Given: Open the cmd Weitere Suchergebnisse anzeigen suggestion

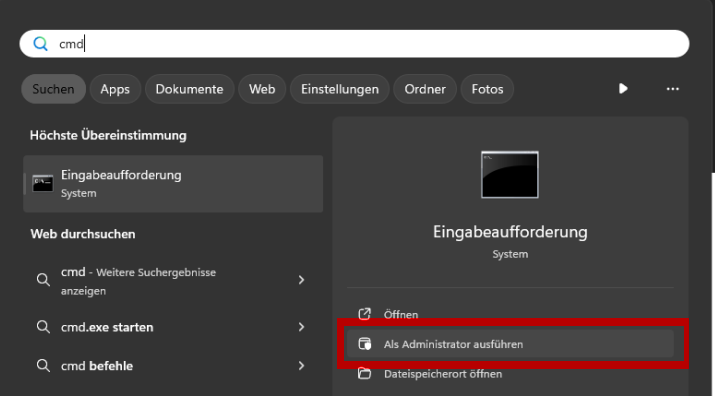Looking at the screenshot, I should click(173, 281).
